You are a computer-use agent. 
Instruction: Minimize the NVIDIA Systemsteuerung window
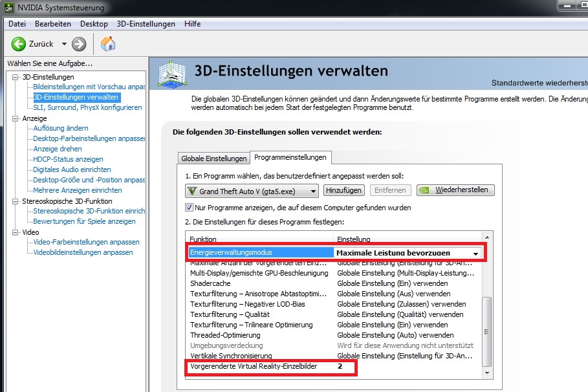pos(567,6)
